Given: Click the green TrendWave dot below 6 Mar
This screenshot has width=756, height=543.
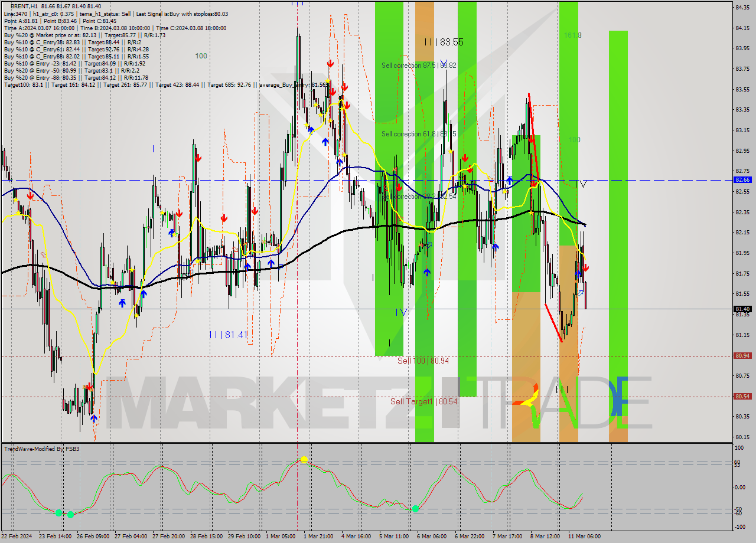Looking at the screenshot, I should 416,508.
